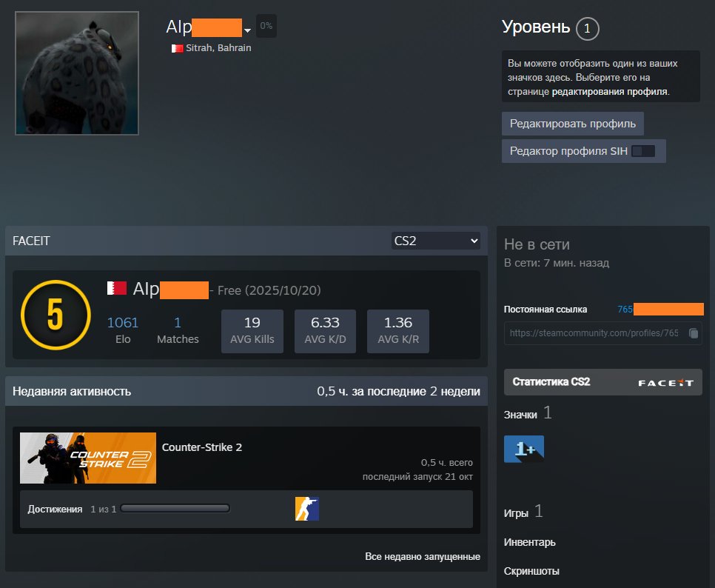
Task: Click the 1061 Elo value
Action: click(x=123, y=322)
